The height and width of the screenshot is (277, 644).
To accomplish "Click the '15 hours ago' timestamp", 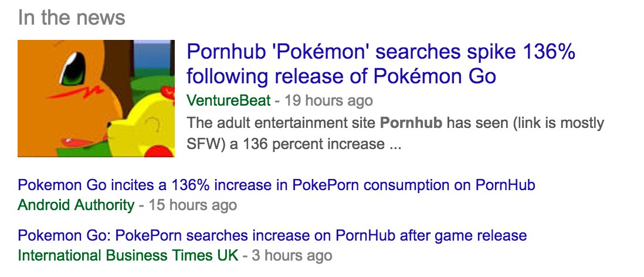I will pos(192,205).
